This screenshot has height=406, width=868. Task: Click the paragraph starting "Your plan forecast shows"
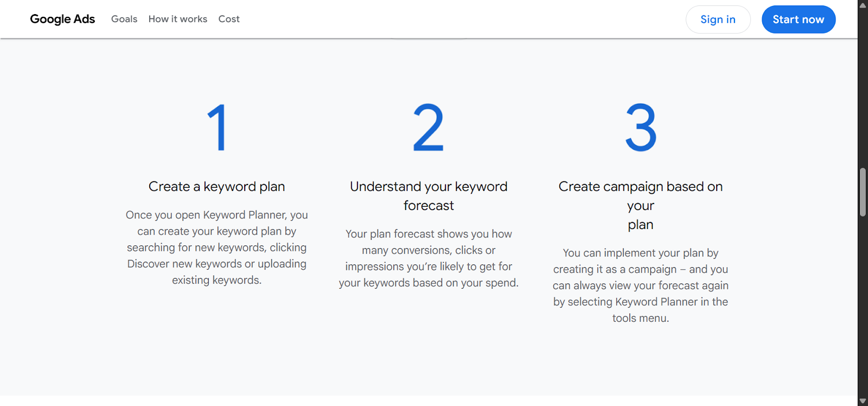429,258
